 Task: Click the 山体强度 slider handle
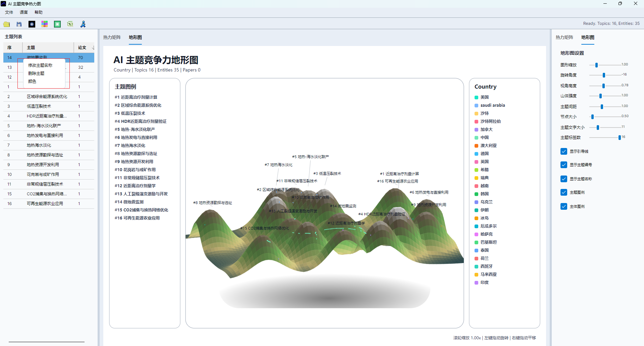[600, 96]
